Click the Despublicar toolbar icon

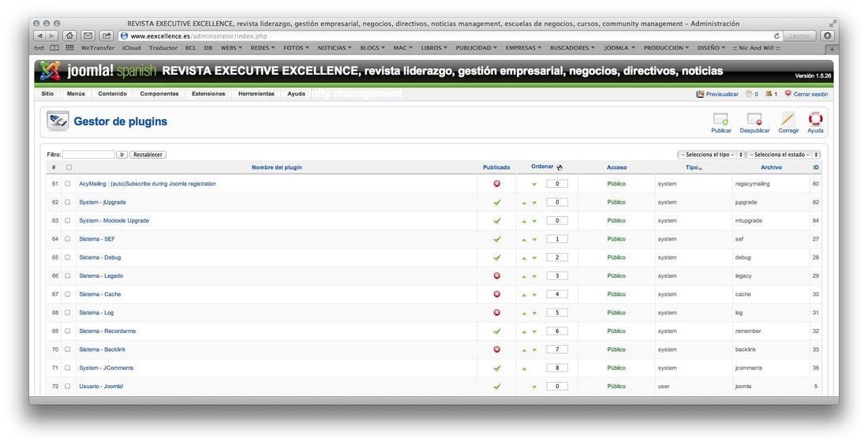tap(754, 119)
